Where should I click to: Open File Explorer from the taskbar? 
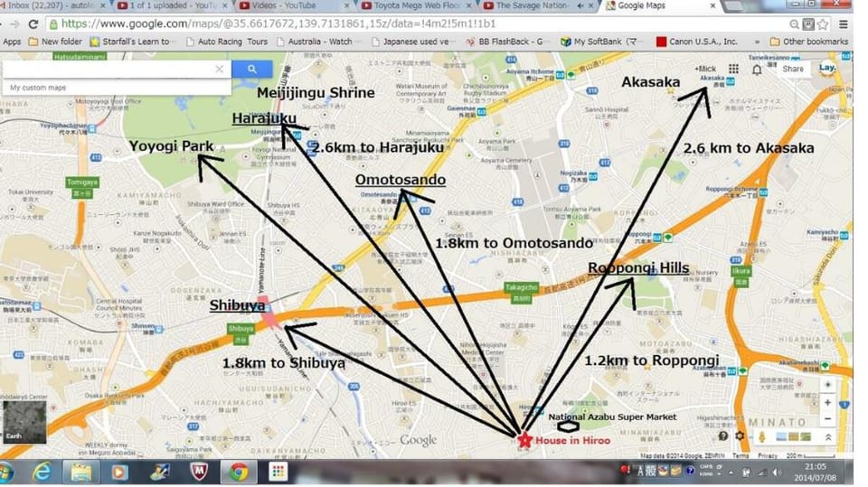[x=80, y=472]
